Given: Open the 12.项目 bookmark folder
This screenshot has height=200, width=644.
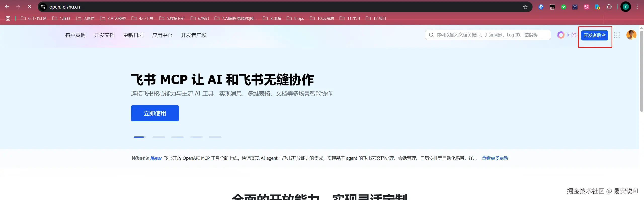Looking at the screenshot, I should (x=376, y=18).
